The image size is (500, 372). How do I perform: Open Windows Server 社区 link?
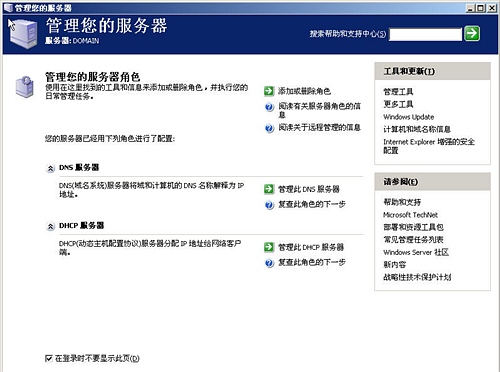[416, 252]
